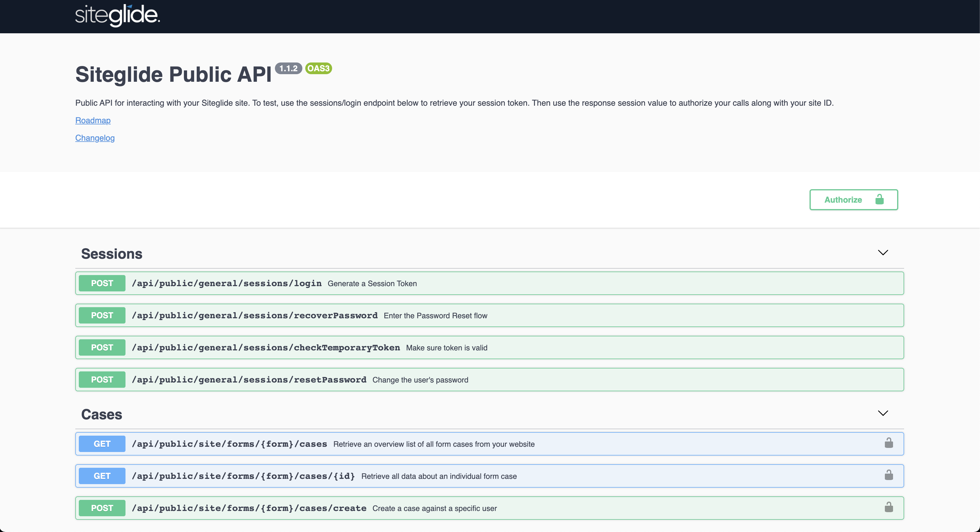The height and width of the screenshot is (532, 980).
Task: Open the Changelog link
Action: click(x=95, y=138)
